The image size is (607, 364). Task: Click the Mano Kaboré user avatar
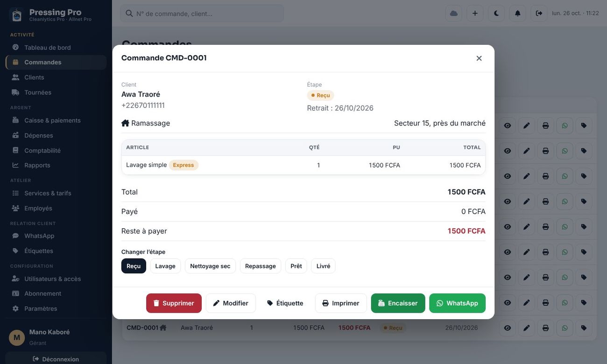17,337
